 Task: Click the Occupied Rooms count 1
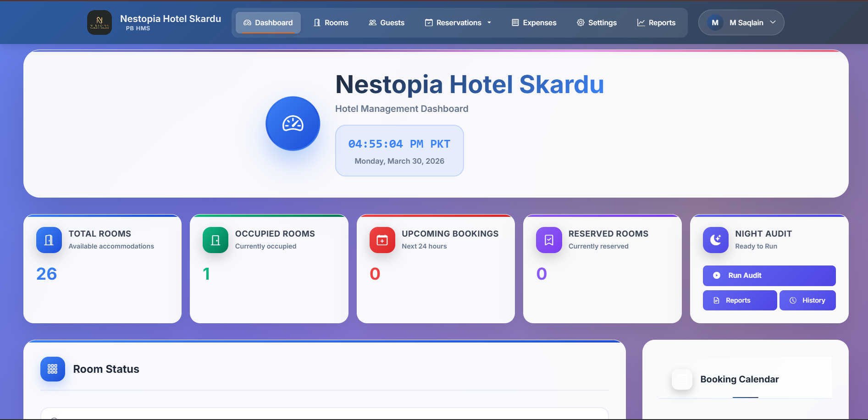coord(206,274)
